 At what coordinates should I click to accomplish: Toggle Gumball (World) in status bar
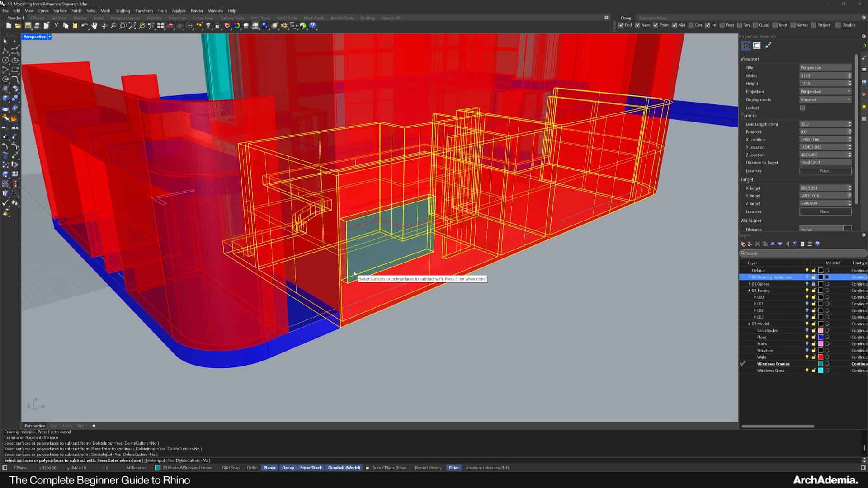click(x=344, y=468)
